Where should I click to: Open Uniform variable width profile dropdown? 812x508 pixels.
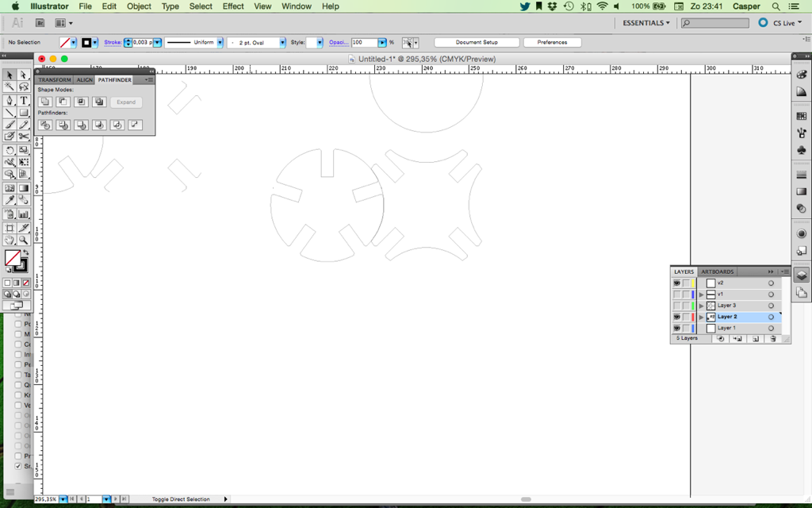[x=220, y=43]
